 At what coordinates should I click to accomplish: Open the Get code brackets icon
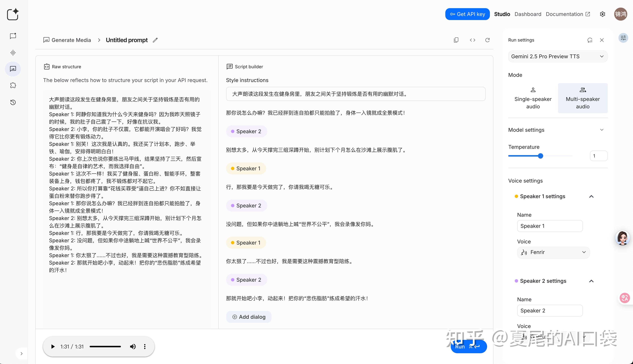click(472, 40)
